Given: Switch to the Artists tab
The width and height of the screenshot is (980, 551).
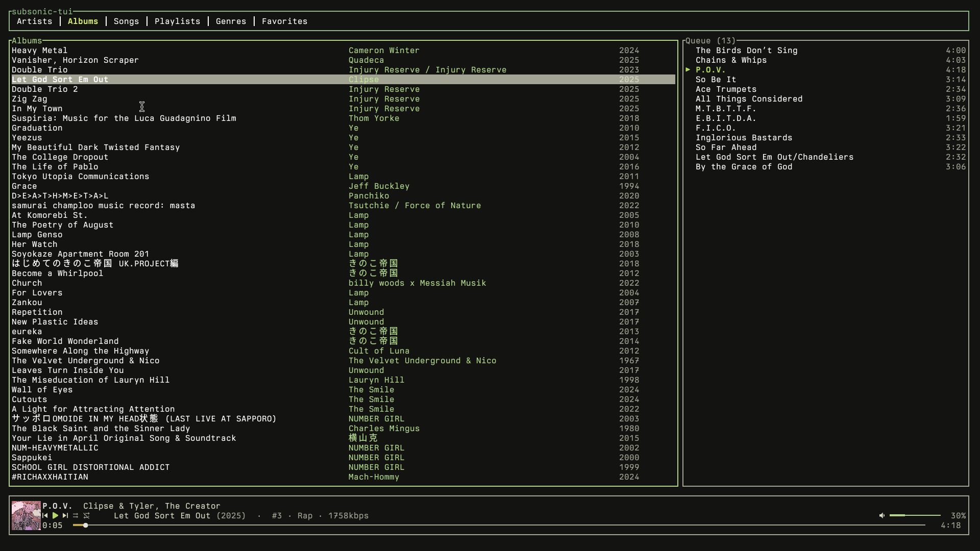Looking at the screenshot, I should 34,21.
